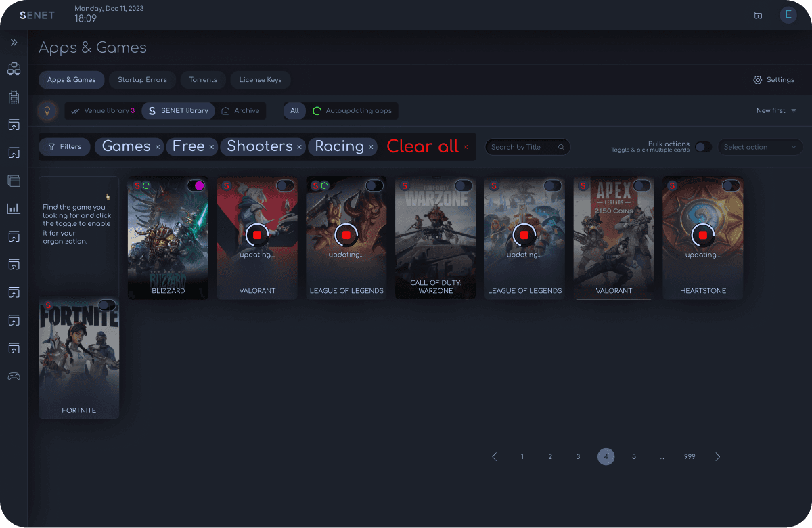Open the Torrents tab

[203, 80]
